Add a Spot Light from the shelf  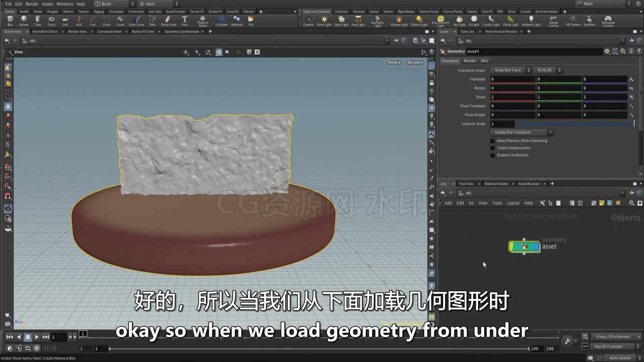(x=341, y=21)
